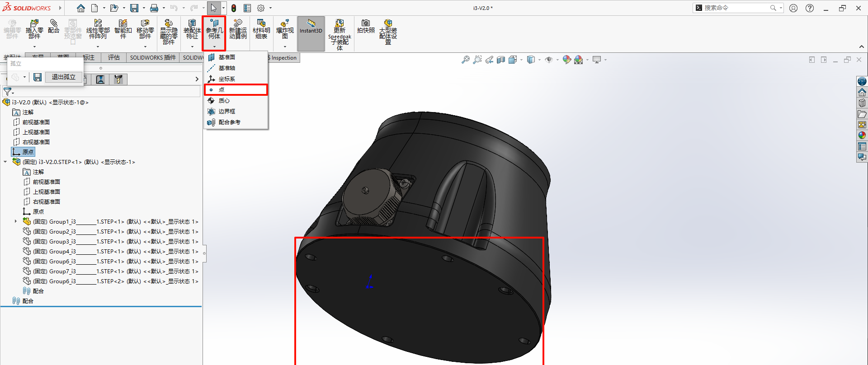Expand the SOLIDWORKS logo menu arrow

(60, 8)
